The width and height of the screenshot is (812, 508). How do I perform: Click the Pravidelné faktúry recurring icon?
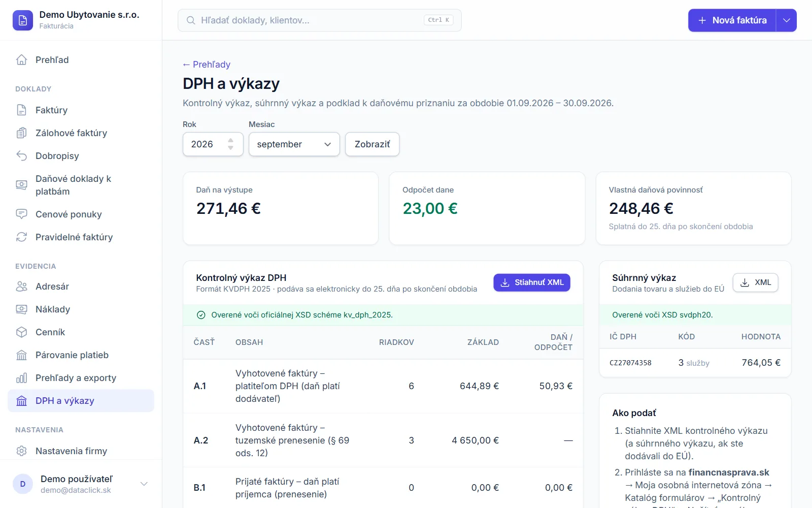pos(21,237)
